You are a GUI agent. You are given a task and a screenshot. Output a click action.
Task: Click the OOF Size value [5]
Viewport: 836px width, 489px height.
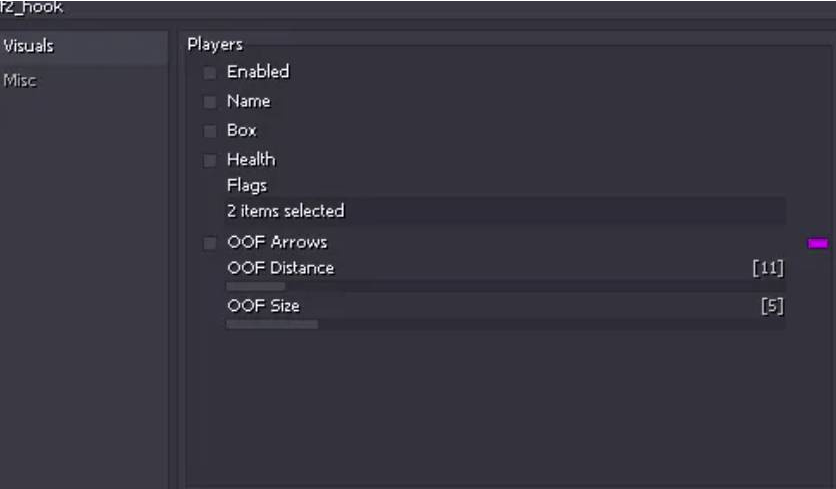(771, 306)
